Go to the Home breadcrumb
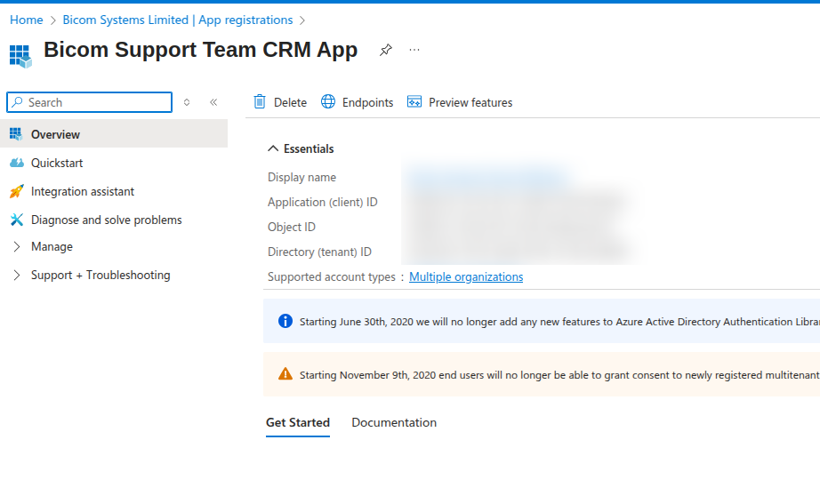 pyautogui.click(x=26, y=20)
